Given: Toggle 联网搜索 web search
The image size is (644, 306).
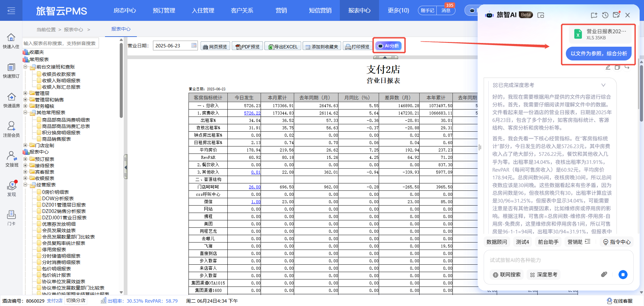Looking at the screenshot, I should tap(506, 274).
